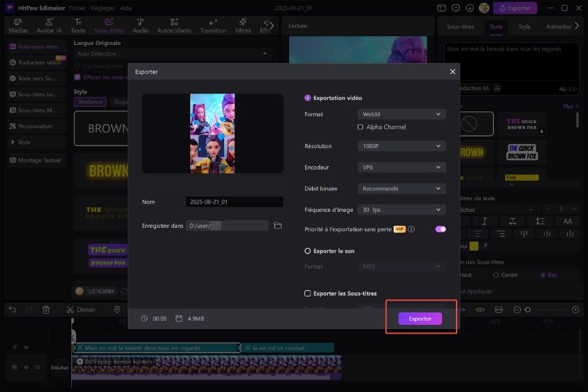Toggle the lossless export priority switch
588x392 pixels.
pyautogui.click(x=440, y=229)
